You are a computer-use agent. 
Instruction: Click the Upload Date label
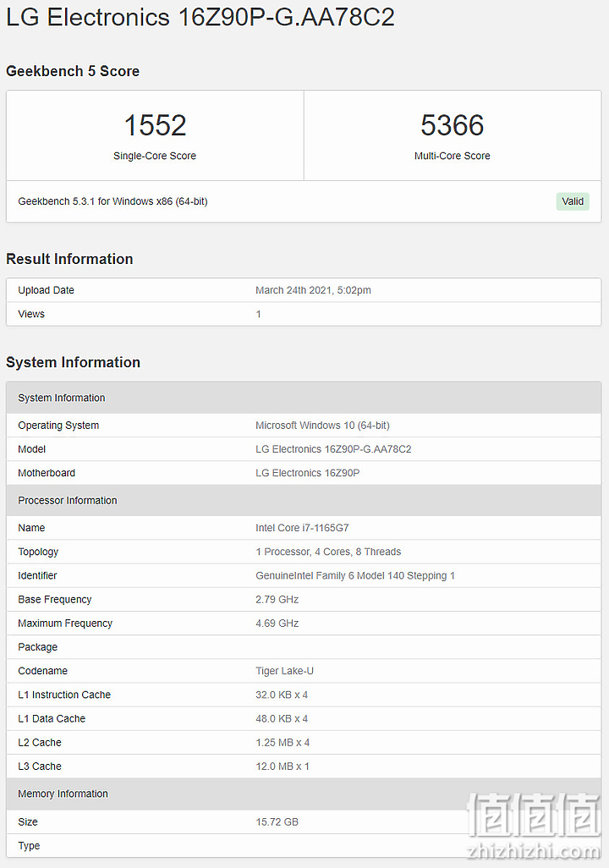[x=46, y=290]
